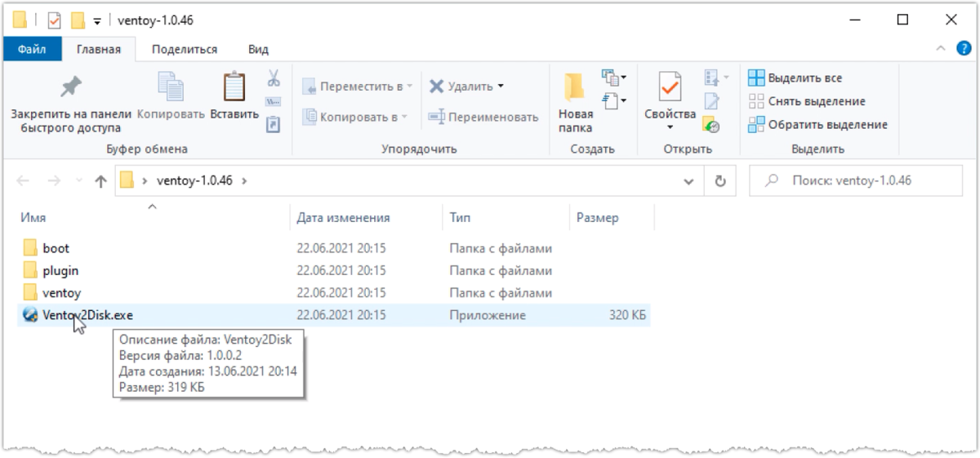The height and width of the screenshot is (458, 980).
Task: Refresh the ventoy-1.0.46 folder view
Action: [x=720, y=181]
